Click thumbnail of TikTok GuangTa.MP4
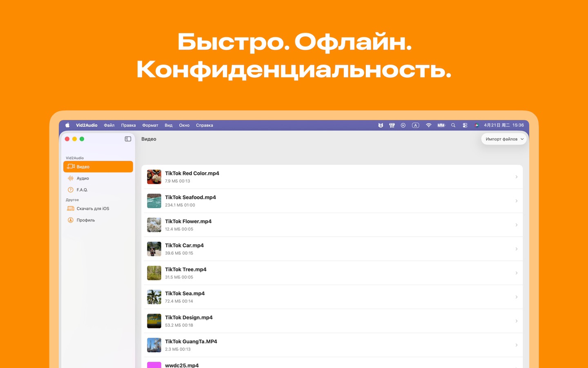This screenshot has height=368, width=588. point(154,345)
